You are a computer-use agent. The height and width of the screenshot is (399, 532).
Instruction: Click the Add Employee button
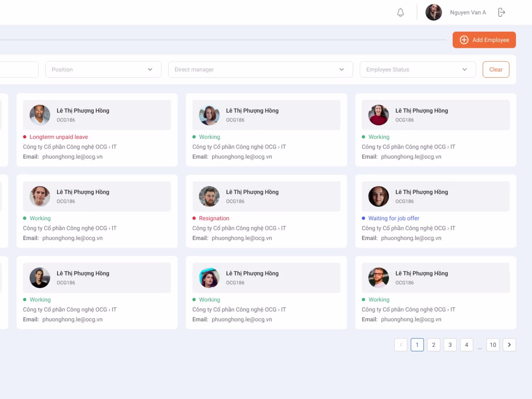484,40
